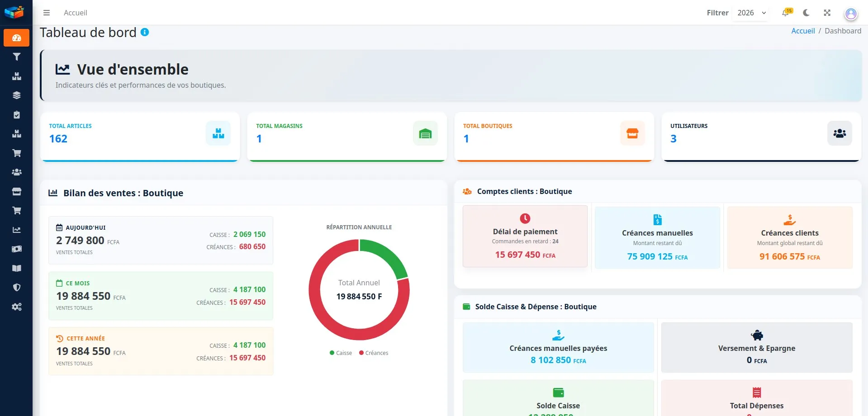Click the info icon beside Tableau de bord
This screenshot has width=868, height=416.
pyautogui.click(x=145, y=32)
